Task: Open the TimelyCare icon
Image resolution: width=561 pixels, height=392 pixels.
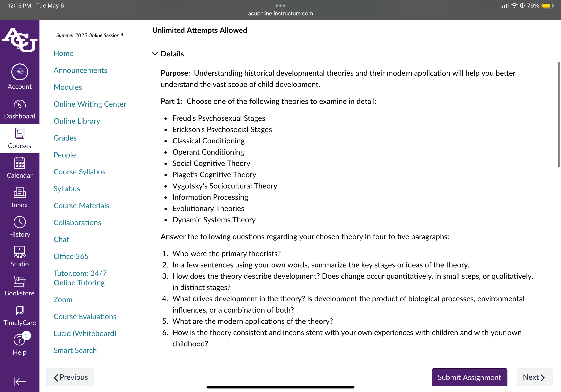Action: (19, 311)
